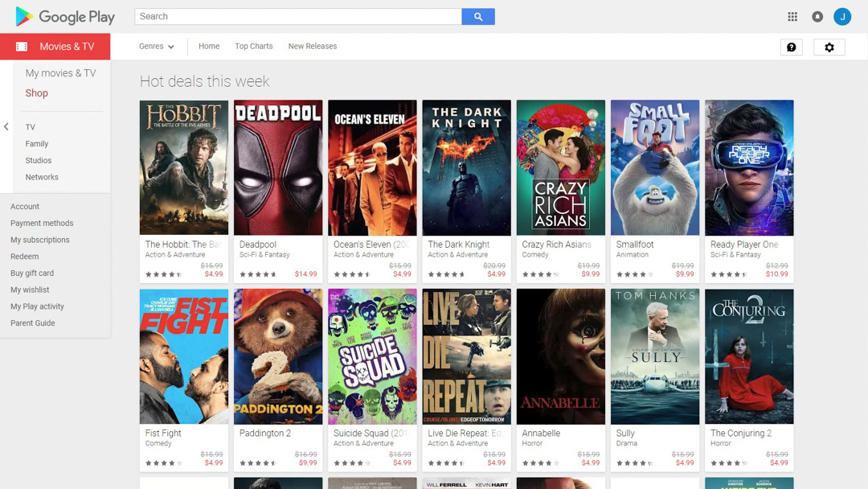Click the blue search magnifier button
The width and height of the screenshot is (868, 489).
tap(478, 17)
